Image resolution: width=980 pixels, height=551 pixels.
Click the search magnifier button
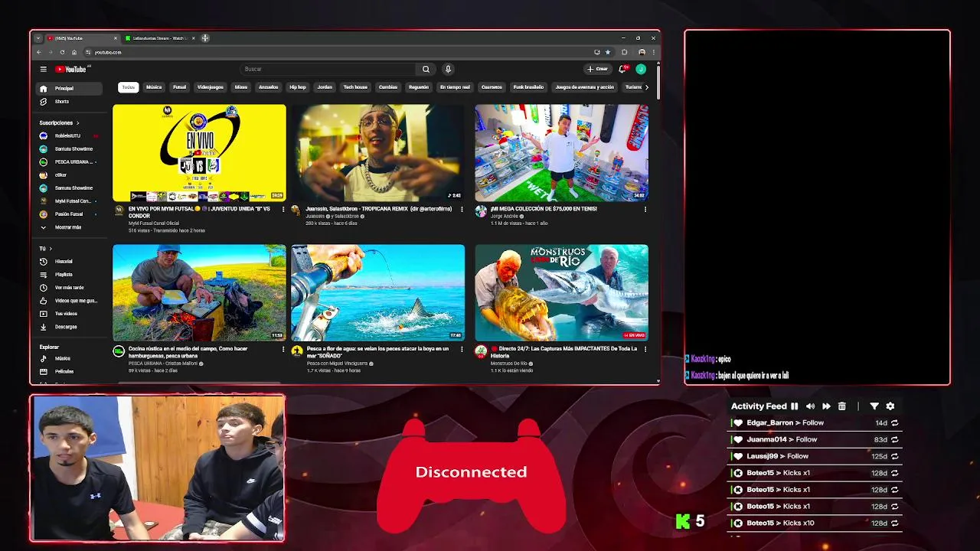(426, 69)
